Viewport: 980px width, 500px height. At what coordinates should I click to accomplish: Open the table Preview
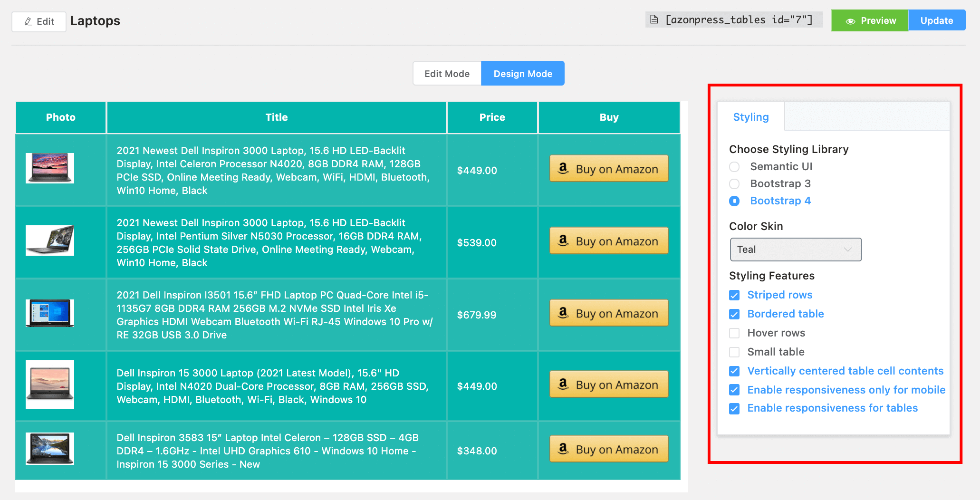(x=870, y=20)
